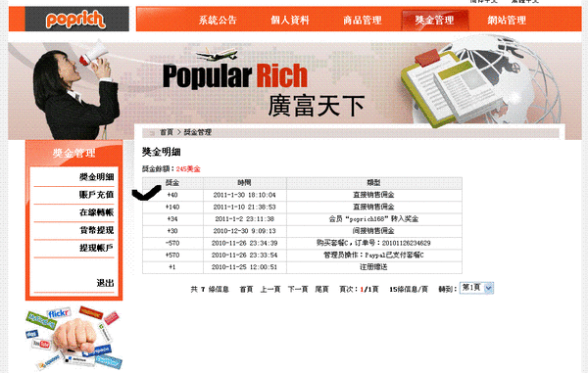
Task: Click the newspaper globe banner graphic
Action: coord(481,81)
